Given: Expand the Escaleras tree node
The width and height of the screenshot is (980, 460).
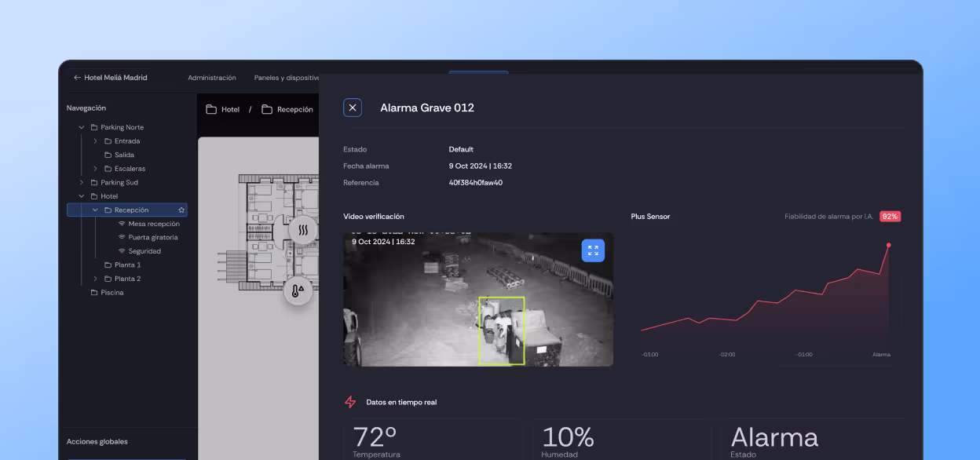Looking at the screenshot, I should coord(96,169).
